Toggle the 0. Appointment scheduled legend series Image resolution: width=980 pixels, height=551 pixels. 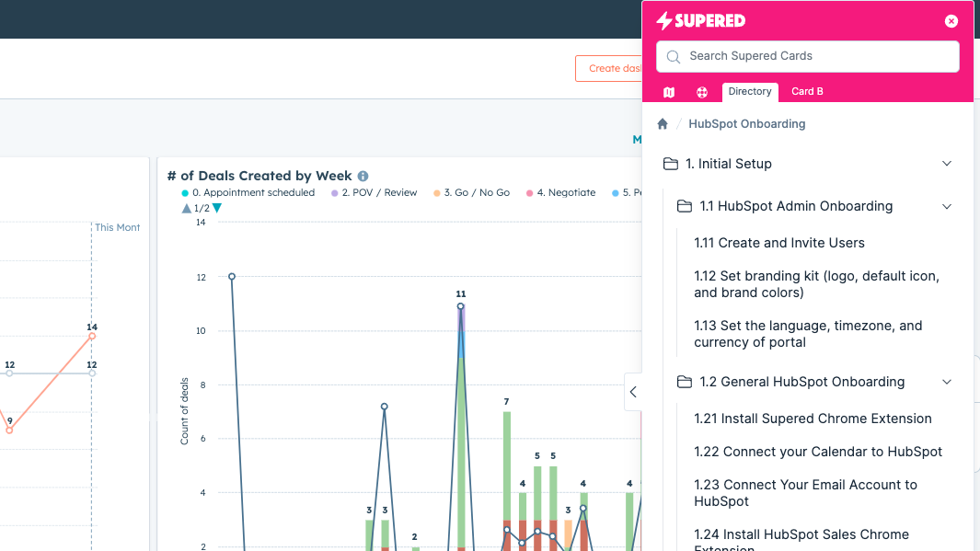(x=248, y=192)
